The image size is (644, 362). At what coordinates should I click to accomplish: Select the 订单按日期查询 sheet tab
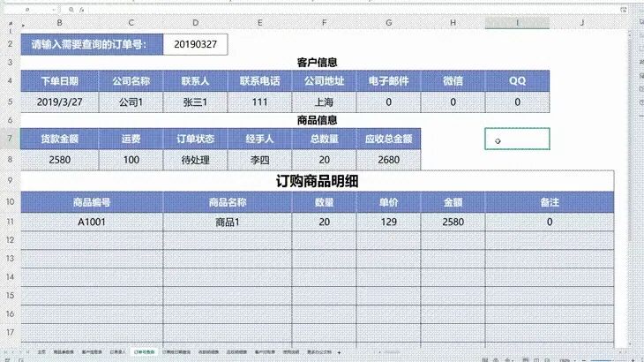tap(176, 351)
